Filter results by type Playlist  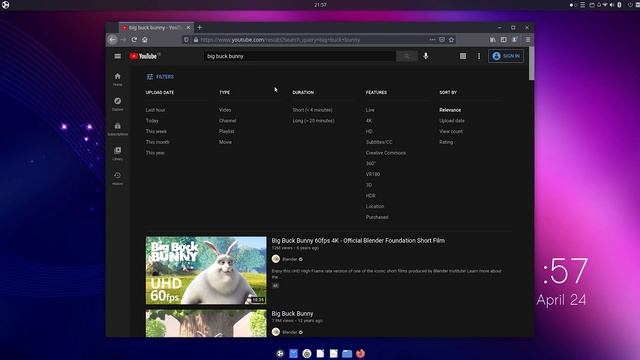tap(227, 131)
